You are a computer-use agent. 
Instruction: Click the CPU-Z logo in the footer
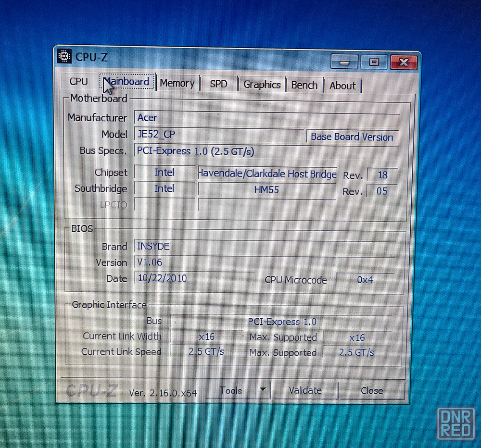[x=91, y=391]
